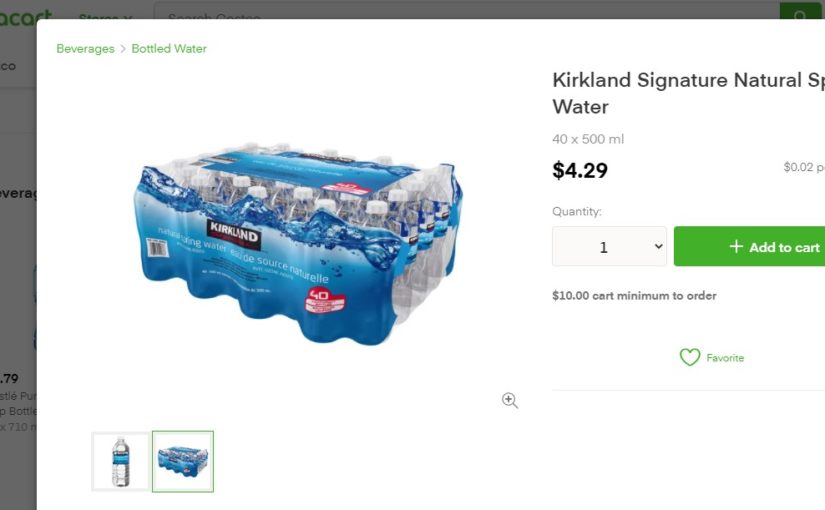The width and height of the screenshot is (825, 510).
Task: Select the single water bottle thumbnail
Action: click(x=120, y=462)
